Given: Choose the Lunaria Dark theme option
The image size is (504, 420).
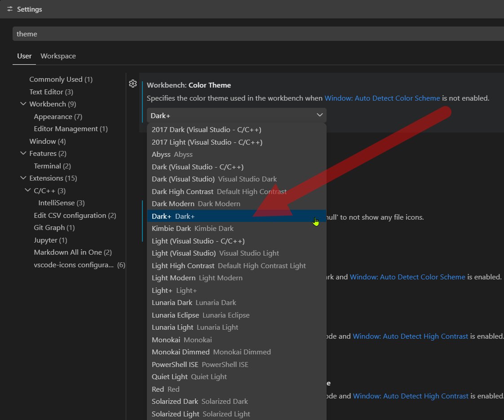Looking at the screenshot, I should (237, 303).
